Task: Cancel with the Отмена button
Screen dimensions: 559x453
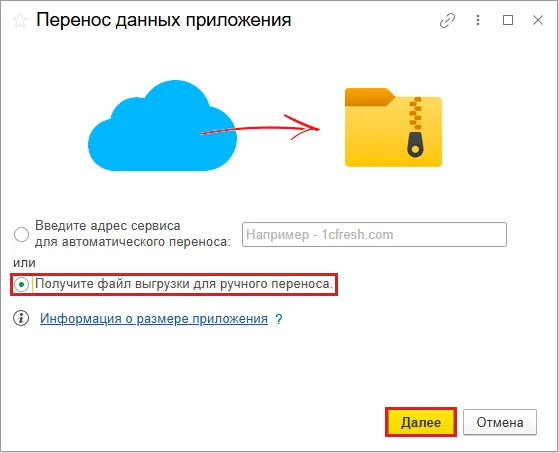Action: point(500,422)
